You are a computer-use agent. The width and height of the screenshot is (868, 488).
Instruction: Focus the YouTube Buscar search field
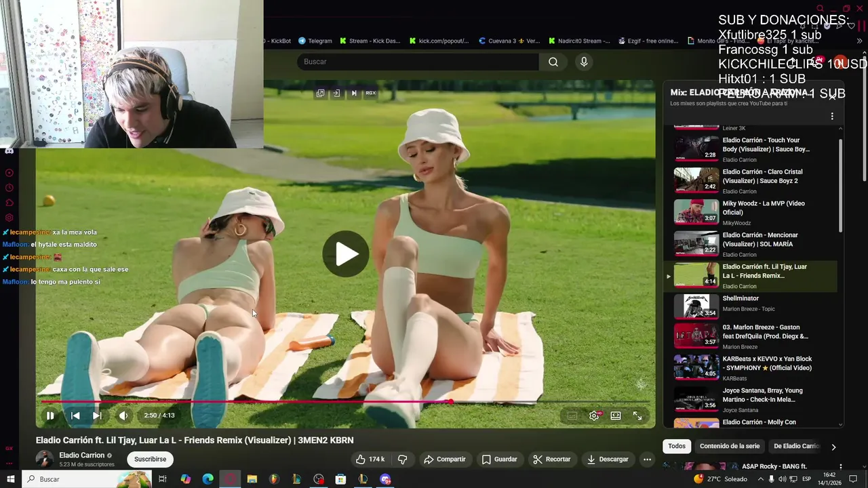[x=418, y=62]
